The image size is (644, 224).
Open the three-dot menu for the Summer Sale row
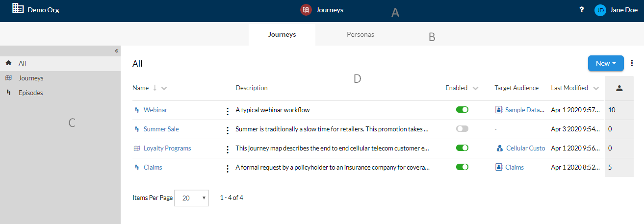pos(227,130)
